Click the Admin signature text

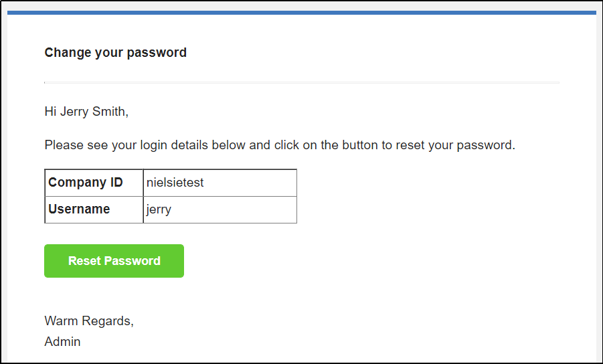point(62,341)
